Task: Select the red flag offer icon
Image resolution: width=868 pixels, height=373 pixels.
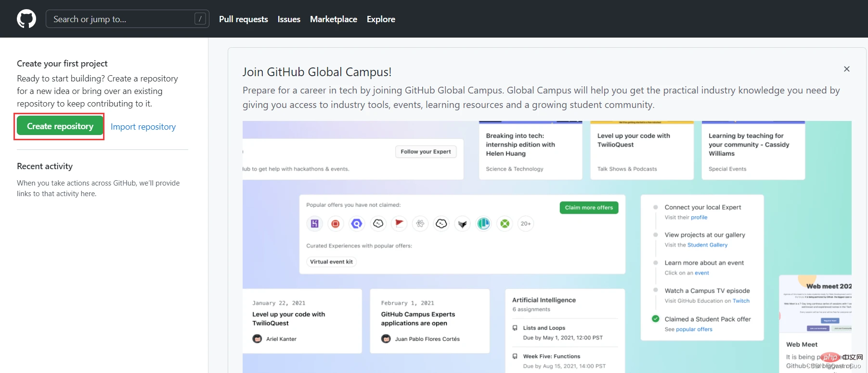Action: pyautogui.click(x=399, y=224)
